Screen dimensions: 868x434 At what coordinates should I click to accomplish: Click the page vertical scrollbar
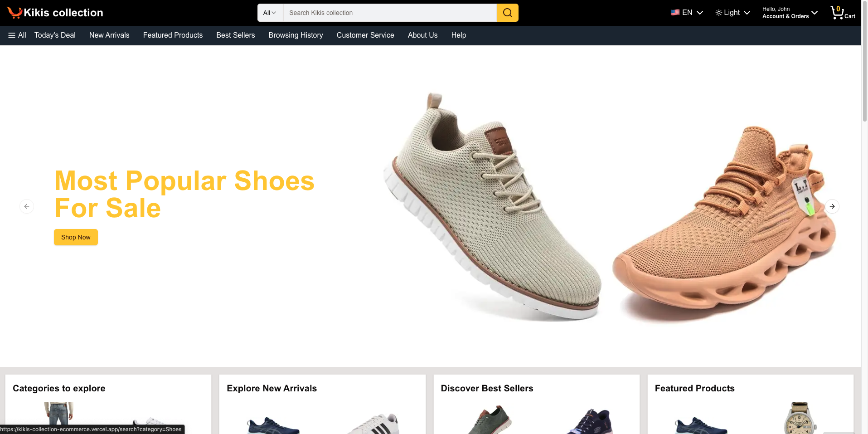[864, 217]
